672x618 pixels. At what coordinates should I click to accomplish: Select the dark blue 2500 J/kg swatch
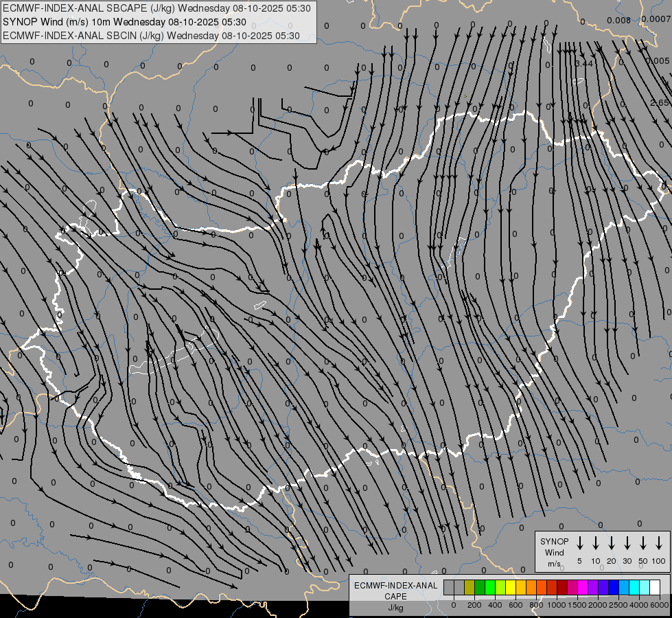click(x=614, y=587)
